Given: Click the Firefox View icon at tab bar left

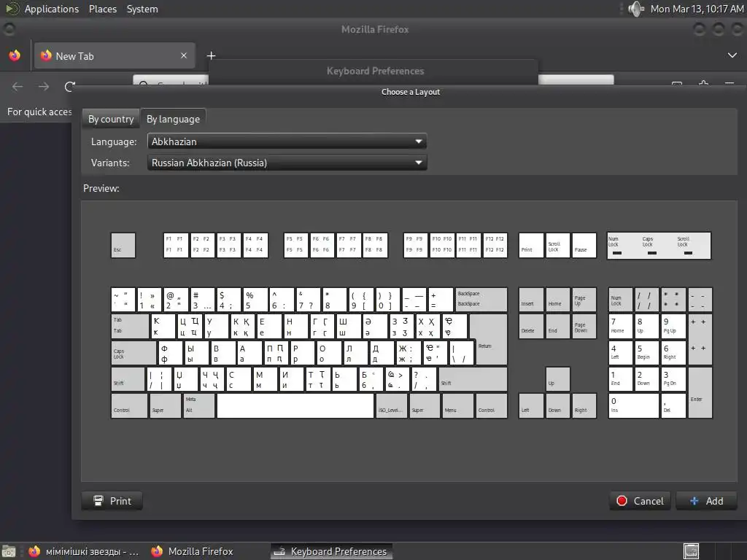Looking at the screenshot, I should pos(15,55).
